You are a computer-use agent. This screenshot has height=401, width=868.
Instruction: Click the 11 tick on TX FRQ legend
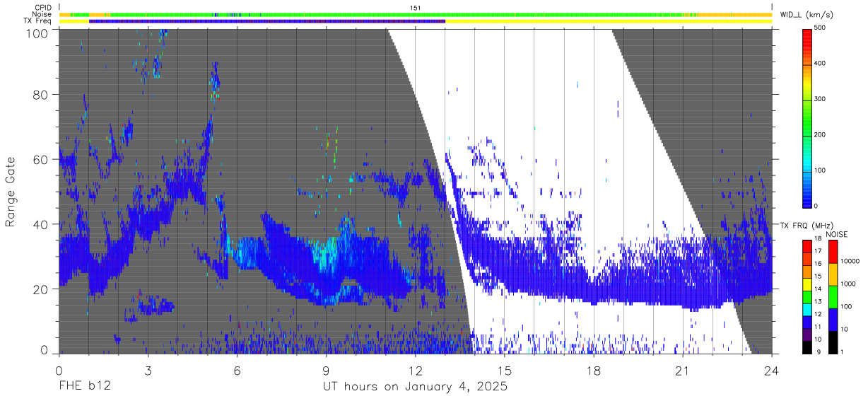pyautogui.click(x=818, y=326)
